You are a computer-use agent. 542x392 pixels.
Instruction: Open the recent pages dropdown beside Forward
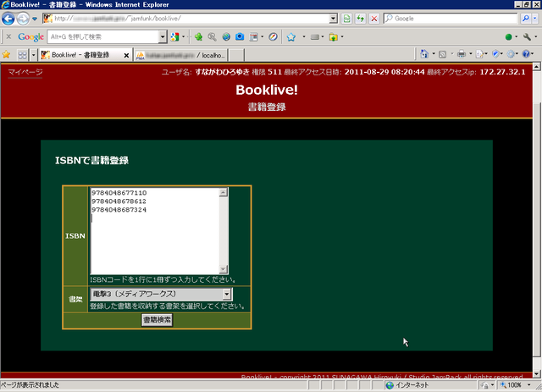(x=35, y=19)
